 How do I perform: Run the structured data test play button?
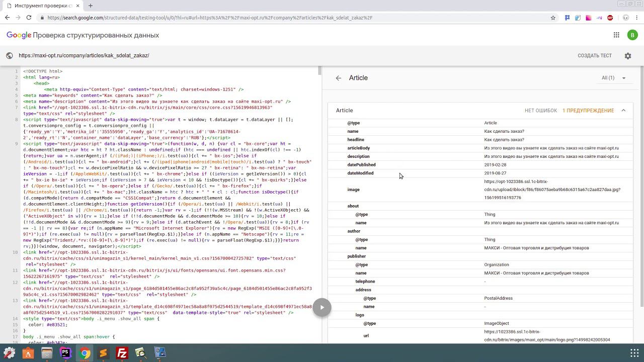pos(322,308)
